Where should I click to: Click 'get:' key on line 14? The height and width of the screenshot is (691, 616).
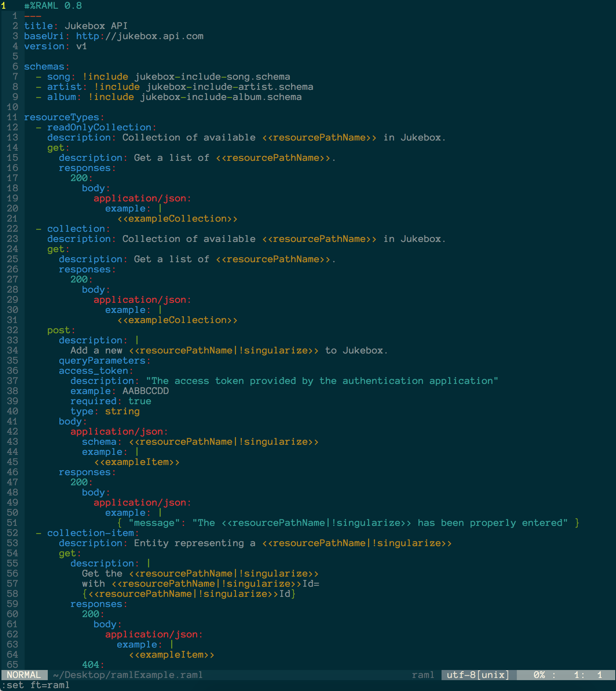[58, 147]
